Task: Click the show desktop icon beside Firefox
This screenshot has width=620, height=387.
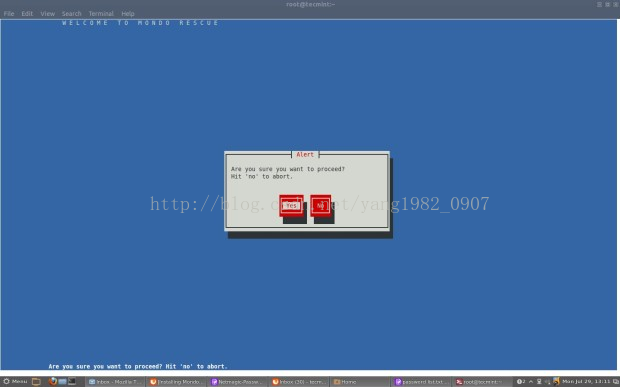Action: (x=62, y=381)
